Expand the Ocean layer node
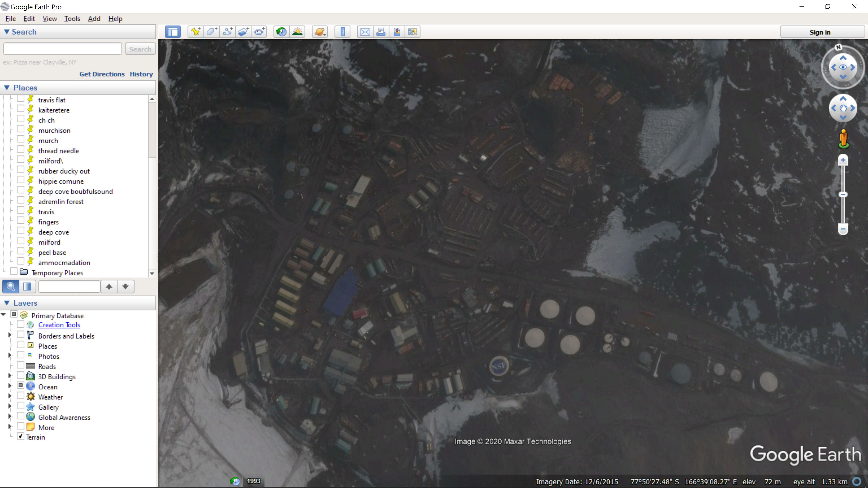Image resolution: width=868 pixels, height=488 pixels. 10,386
